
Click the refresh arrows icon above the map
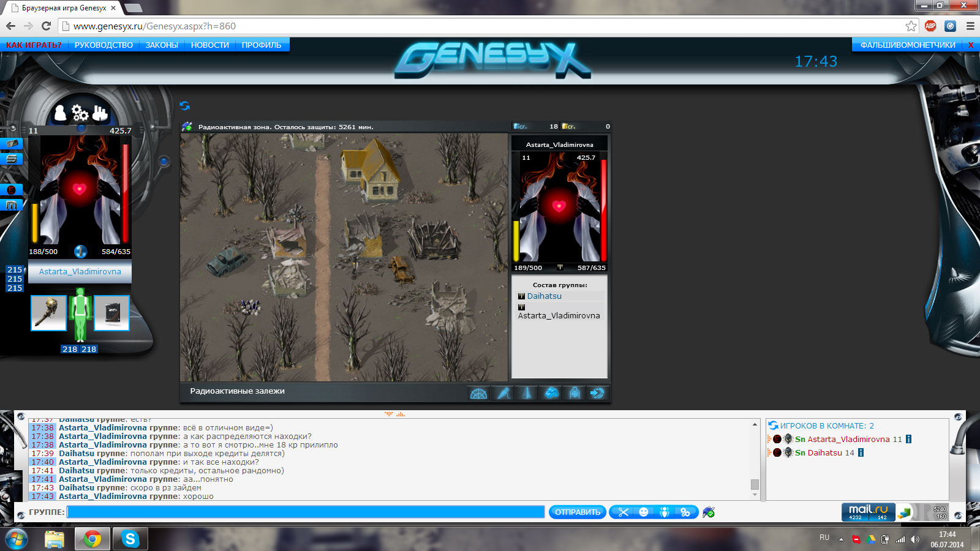(x=184, y=106)
